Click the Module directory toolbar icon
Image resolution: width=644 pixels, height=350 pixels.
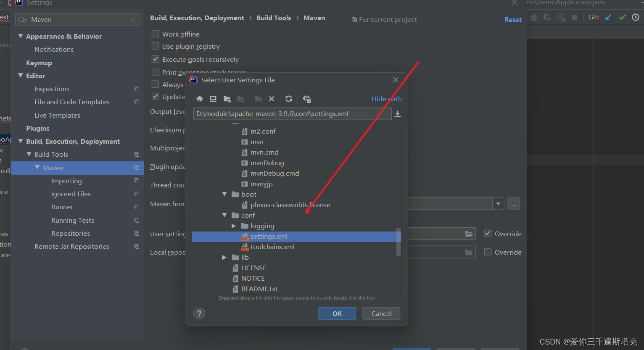(x=240, y=99)
